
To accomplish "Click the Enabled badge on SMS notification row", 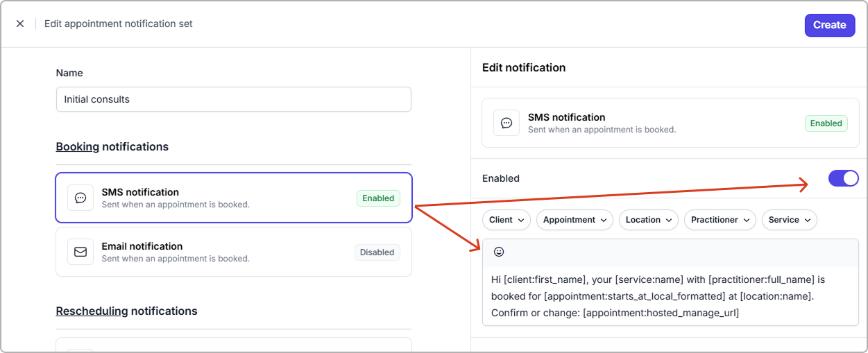I will click(x=378, y=198).
